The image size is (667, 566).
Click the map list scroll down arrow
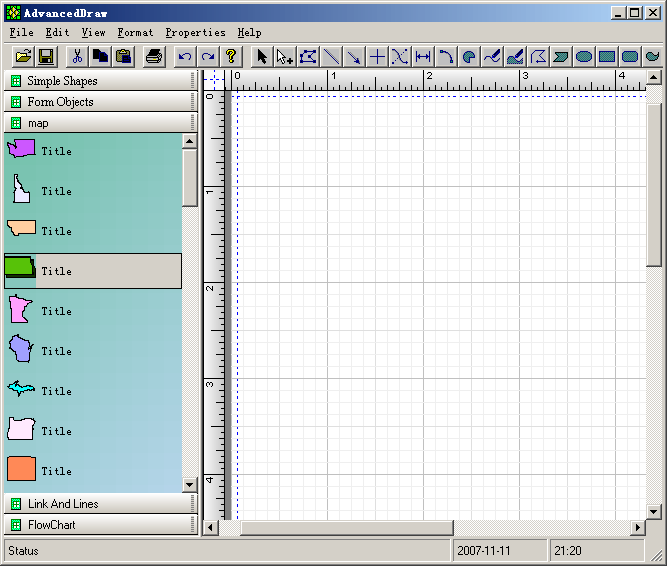point(189,484)
